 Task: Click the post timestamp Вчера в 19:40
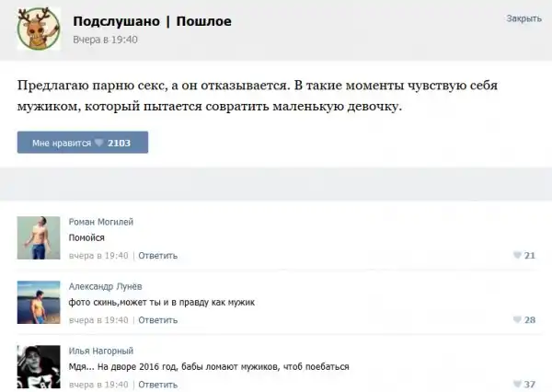(x=105, y=40)
